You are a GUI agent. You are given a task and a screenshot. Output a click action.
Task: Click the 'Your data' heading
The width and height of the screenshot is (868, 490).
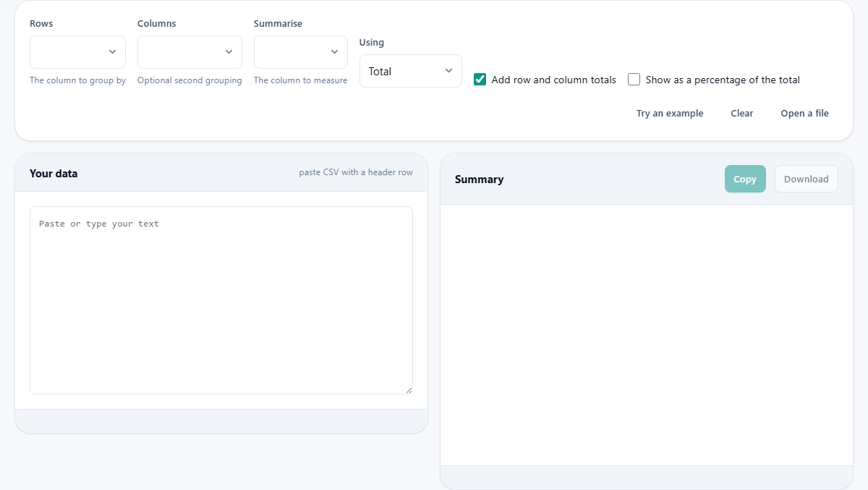pyautogui.click(x=54, y=173)
